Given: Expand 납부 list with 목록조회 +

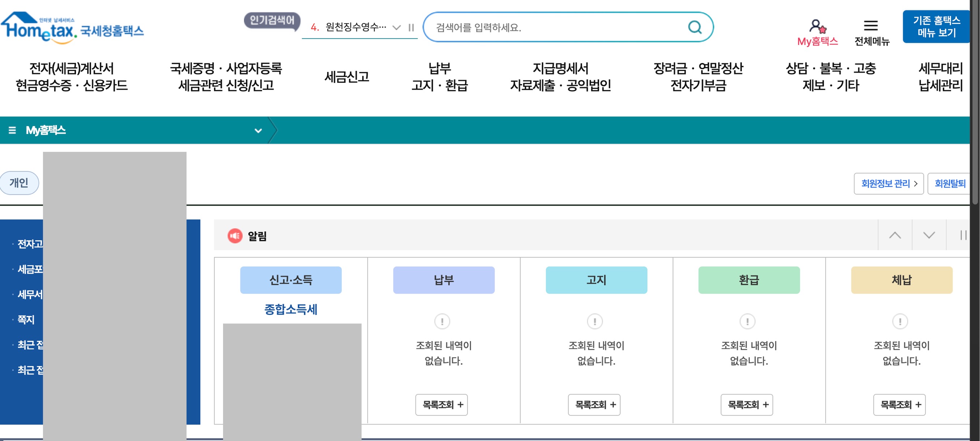Looking at the screenshot, I should click(441, 404).
